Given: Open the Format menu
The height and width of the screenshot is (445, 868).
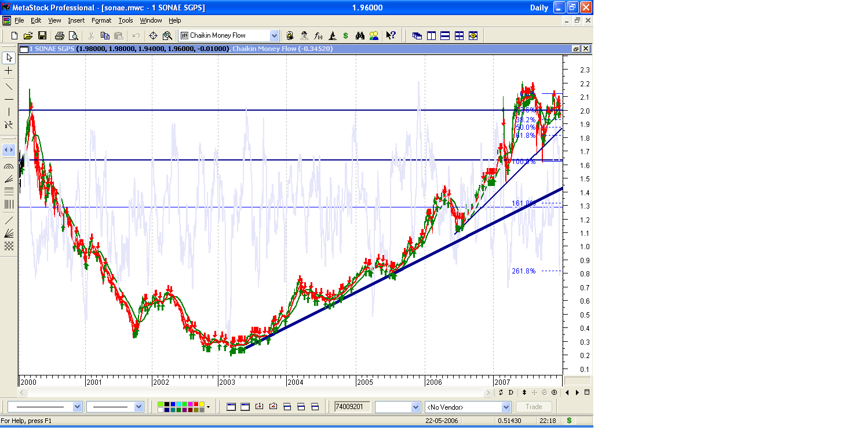Looking at the screenshot, I should (101, 20).
